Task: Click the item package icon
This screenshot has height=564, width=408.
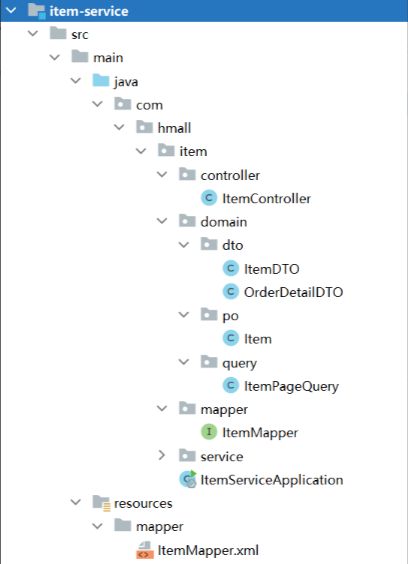Action: pos(166,151)
